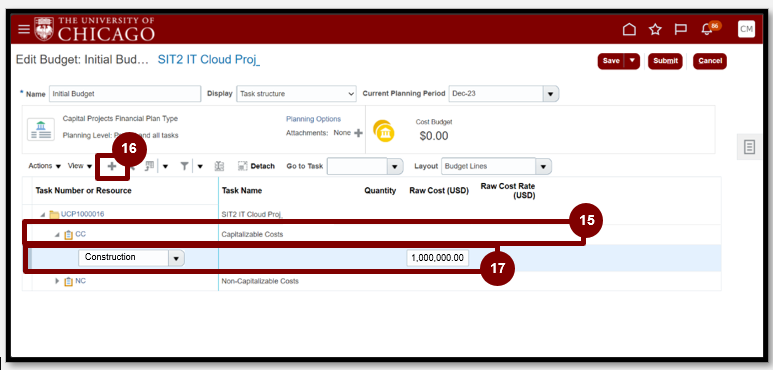773x370 pixels.
Task: Click the Cost Budget coins icon
Action: point(384,131)
